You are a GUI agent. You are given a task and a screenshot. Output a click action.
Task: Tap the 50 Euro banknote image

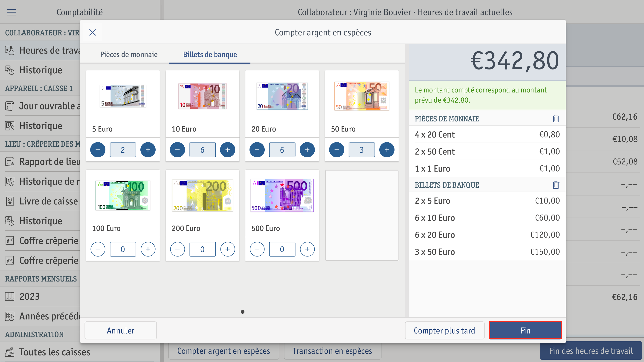[362, 96]
